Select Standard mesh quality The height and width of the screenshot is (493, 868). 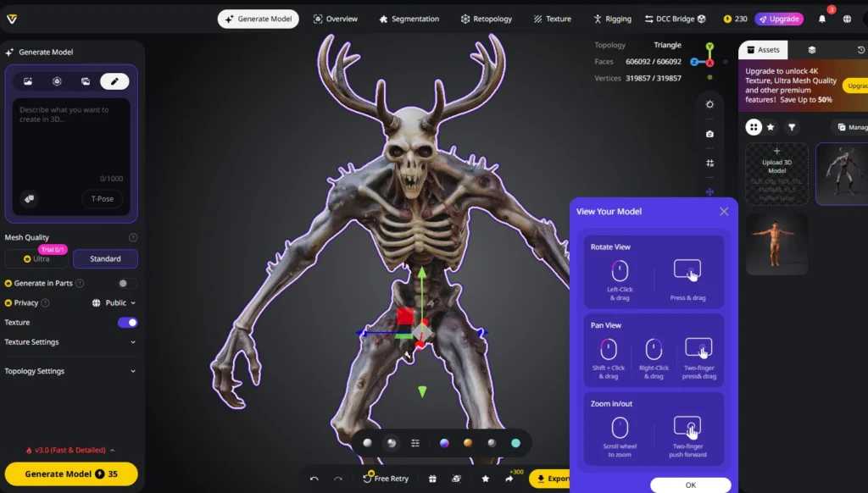coord(105,258)
